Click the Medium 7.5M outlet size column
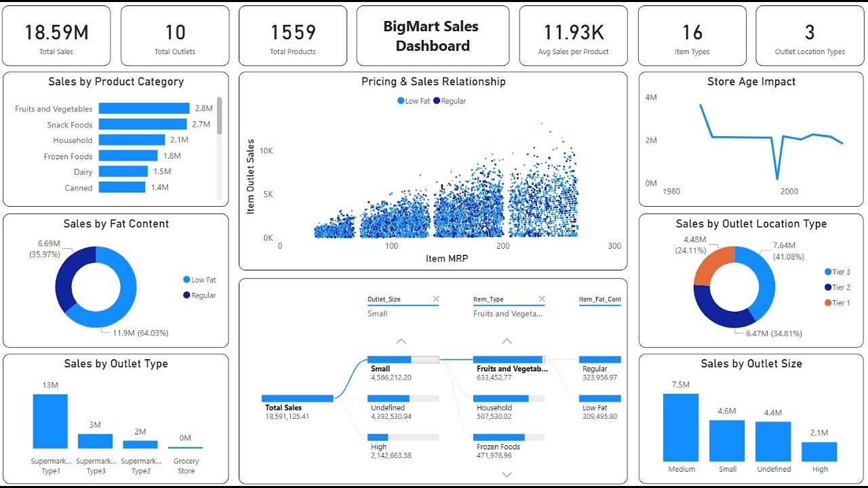Screen dimensions: 868x488 pyautogui.click(x=681, y=427)
